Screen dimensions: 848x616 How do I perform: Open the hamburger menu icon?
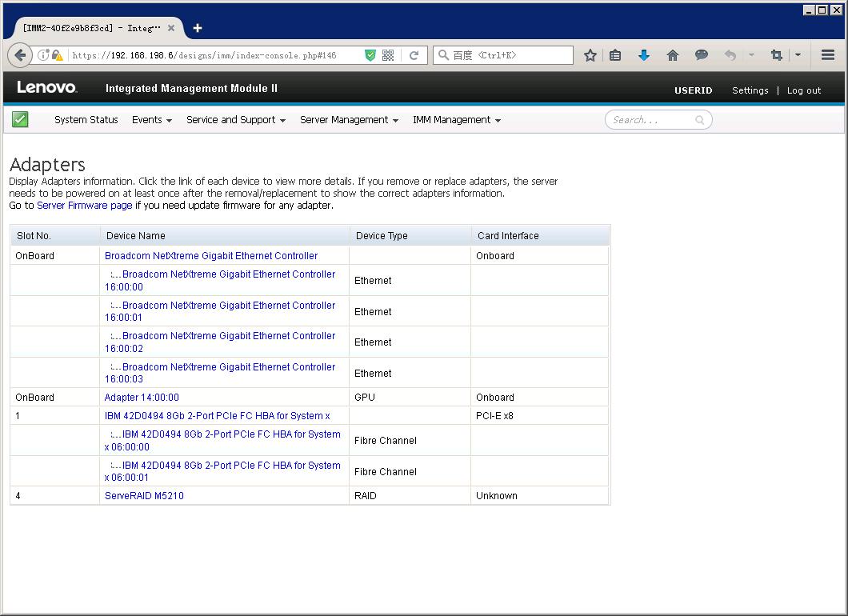click(x=827, y=55)
